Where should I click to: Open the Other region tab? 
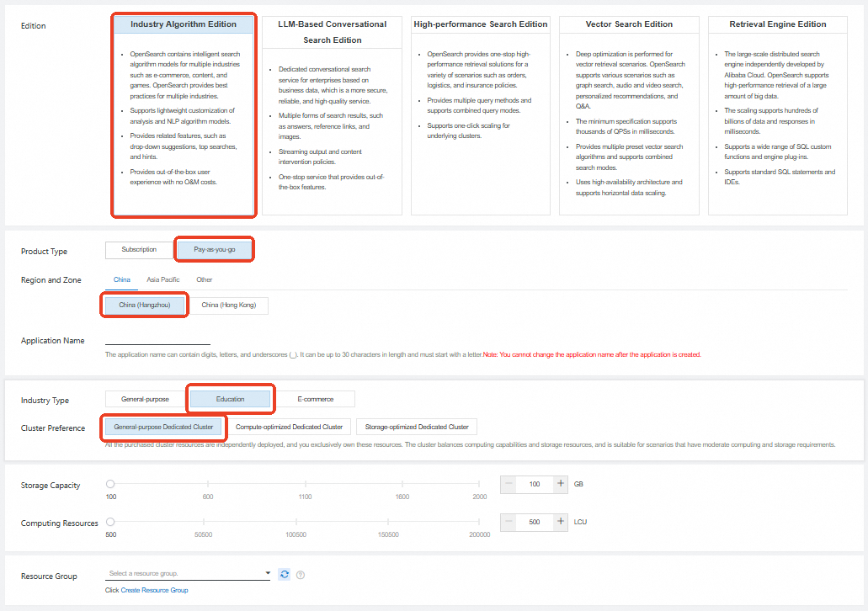[x=205, y=279]
